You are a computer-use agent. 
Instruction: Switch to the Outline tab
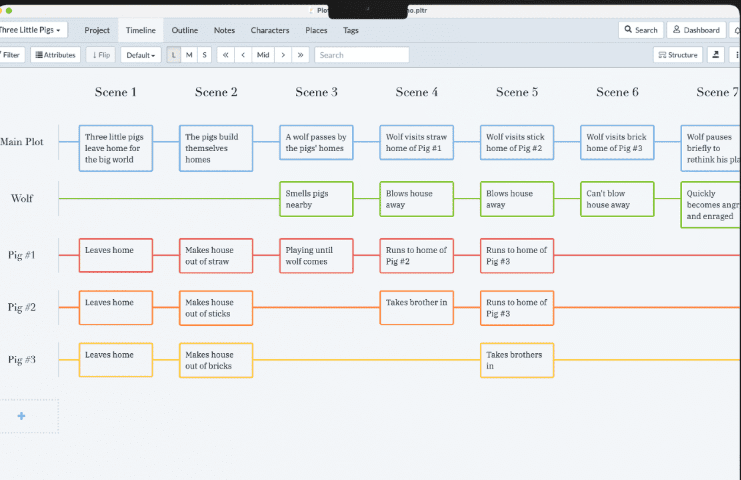click(185, 30)
